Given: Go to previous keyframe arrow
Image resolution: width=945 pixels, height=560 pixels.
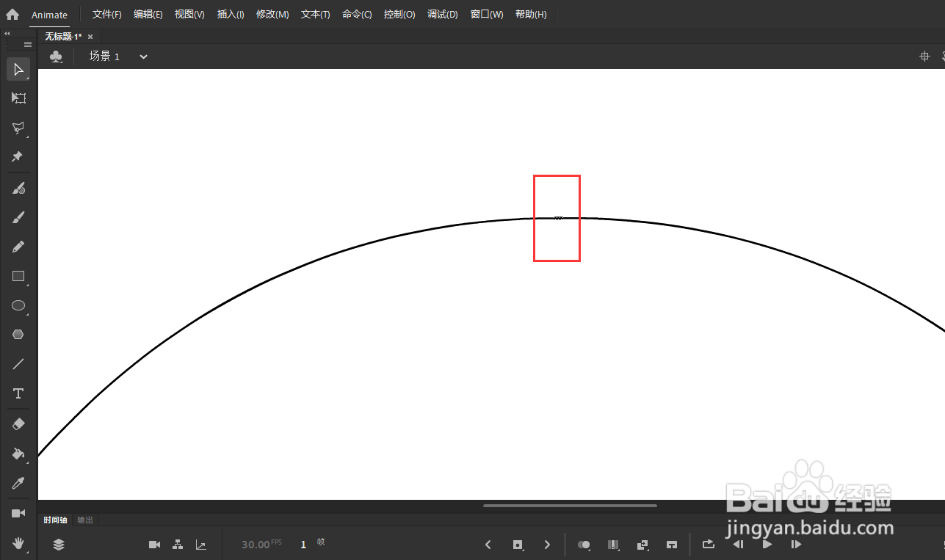Looking at the screenshot, I should [488, 545].
